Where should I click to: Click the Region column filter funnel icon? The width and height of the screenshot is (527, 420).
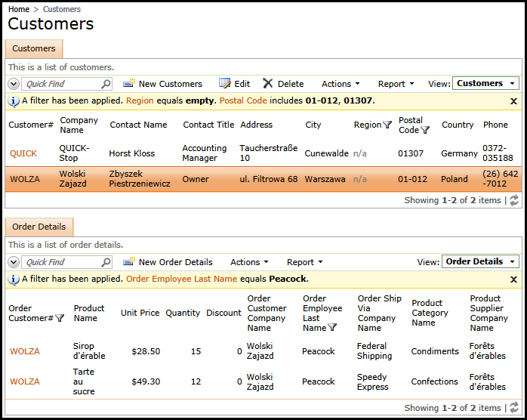[x=387, y=125]
